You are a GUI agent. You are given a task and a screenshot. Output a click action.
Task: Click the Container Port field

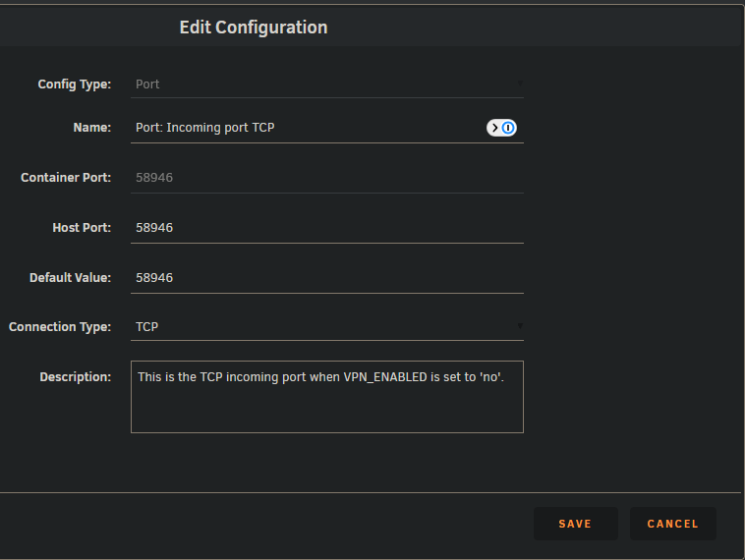[x=327, y=178]
